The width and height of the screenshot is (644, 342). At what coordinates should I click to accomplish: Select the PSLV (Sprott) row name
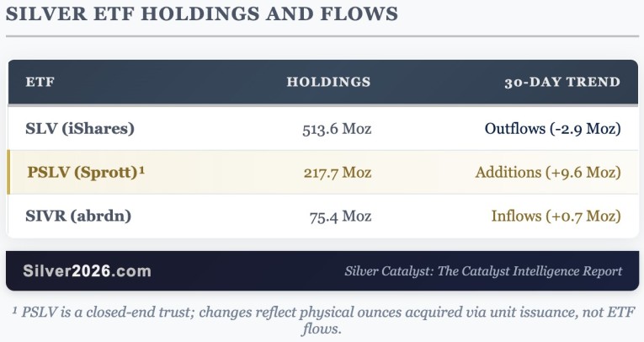(82, 173)
